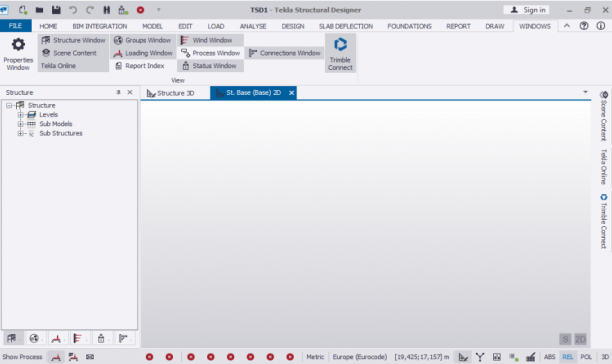The width and height of the screenshot is (612, 364).
Task: Toggle ABS coordinate mode
Action: tap(550, 357)
